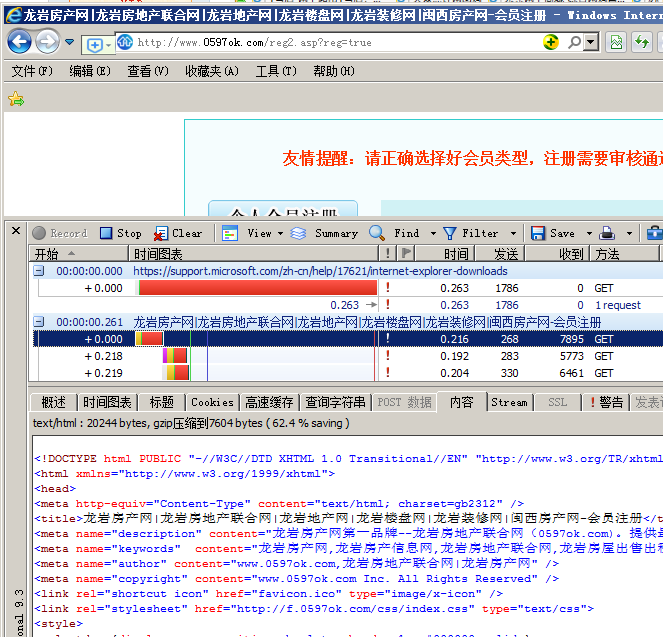Click the Clear button
Viewport: 663px width, 637px height.
(178, 233)
